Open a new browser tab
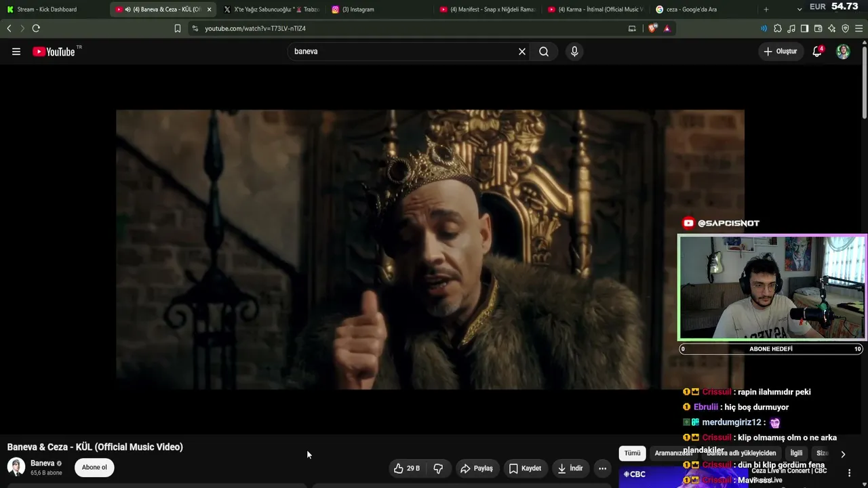 [766, 9]
